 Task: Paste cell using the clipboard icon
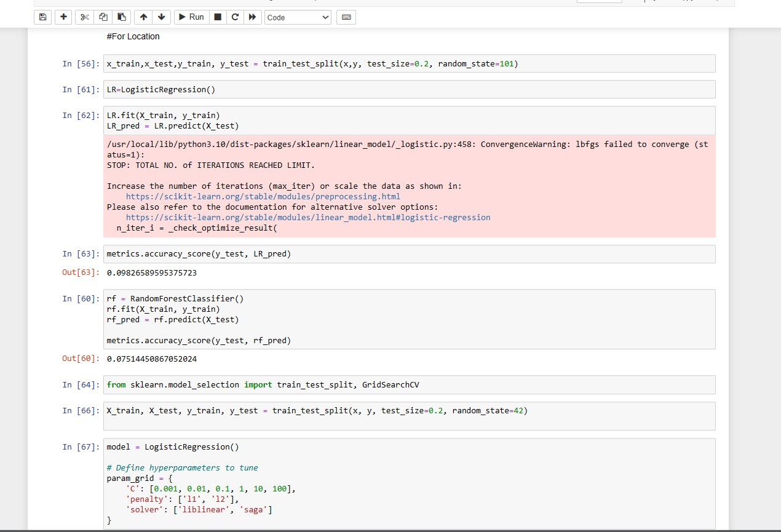point(121,17)
